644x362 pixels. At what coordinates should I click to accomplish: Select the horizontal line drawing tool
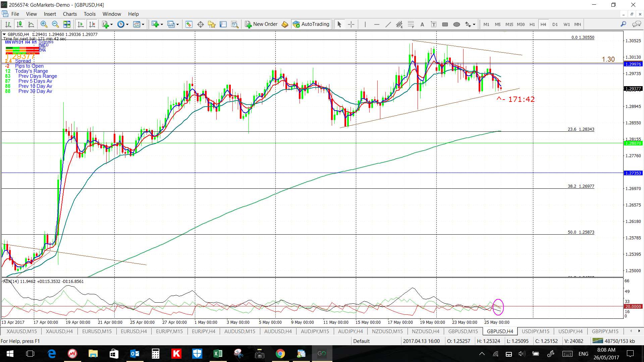[x=376, y=24]
